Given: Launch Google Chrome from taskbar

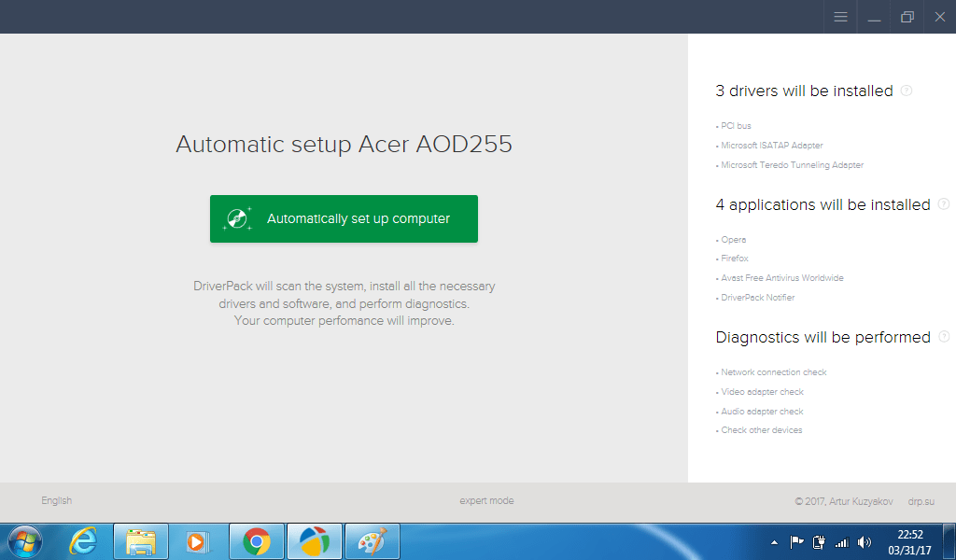Looking at the screenshot, I should [257, 541].
